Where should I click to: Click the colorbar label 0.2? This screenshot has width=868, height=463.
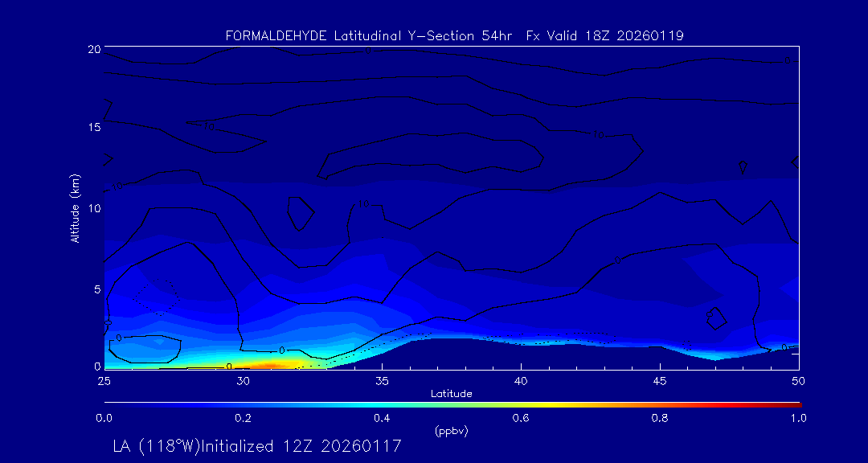tap(243, 419)
